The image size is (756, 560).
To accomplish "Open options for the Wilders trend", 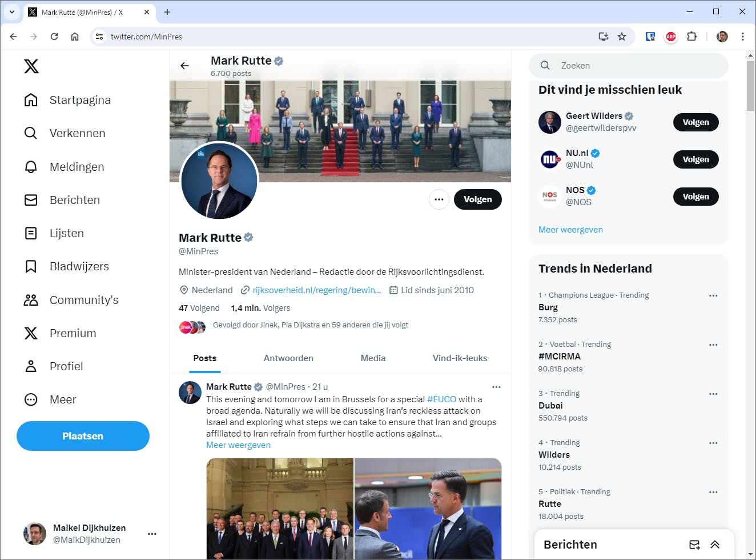I will point(713,443).
